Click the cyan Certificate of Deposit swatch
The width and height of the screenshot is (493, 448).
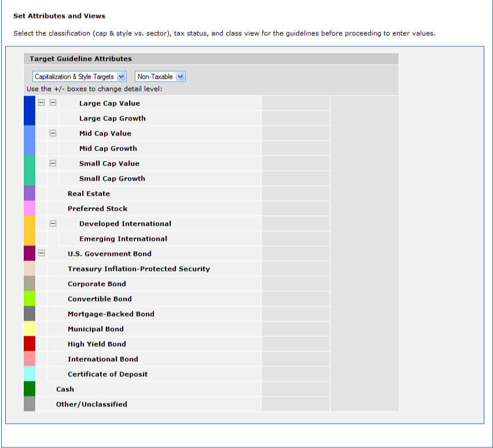tap(30, 374)
